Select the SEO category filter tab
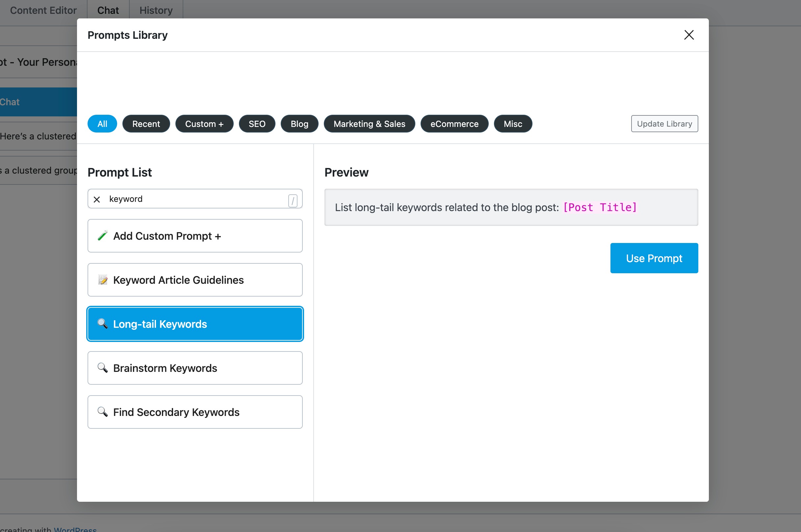 click(x=257, y=124)
